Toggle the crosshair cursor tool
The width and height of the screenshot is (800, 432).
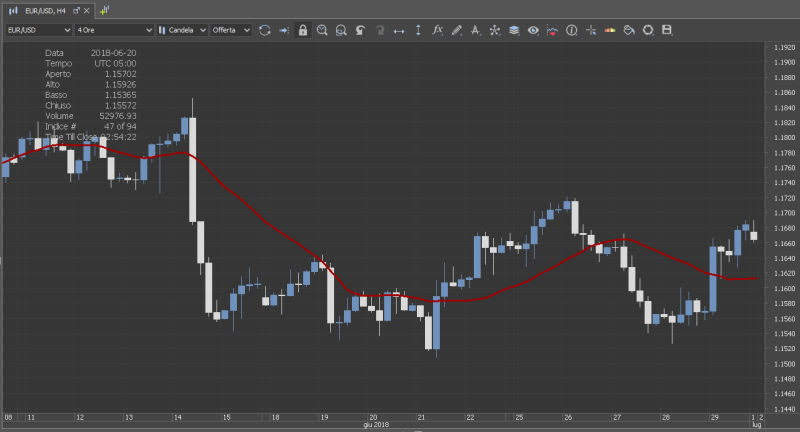pyautogui.click(x=591, y=30)
